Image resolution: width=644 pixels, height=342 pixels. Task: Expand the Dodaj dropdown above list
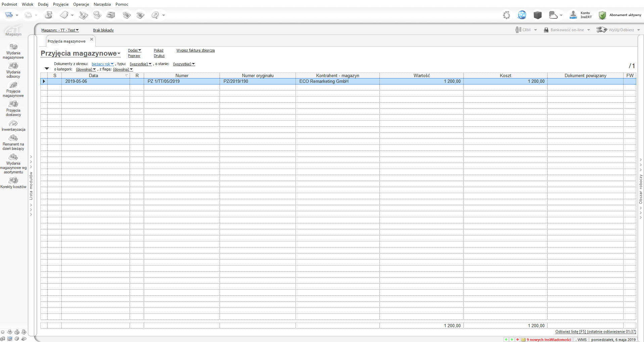[x=134, y=50]
